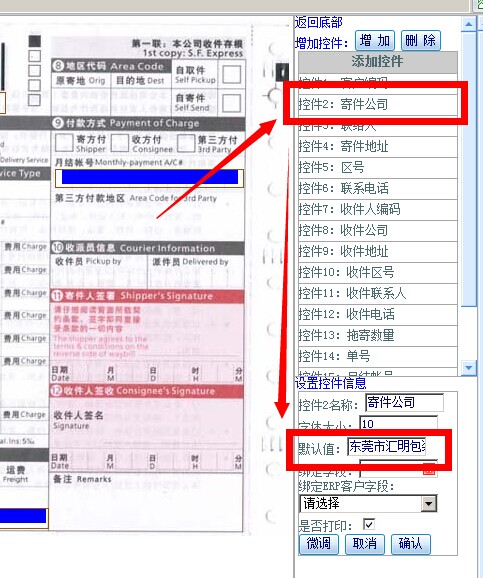
Task: Click the 返回底部 link
Action: [319, 22]
